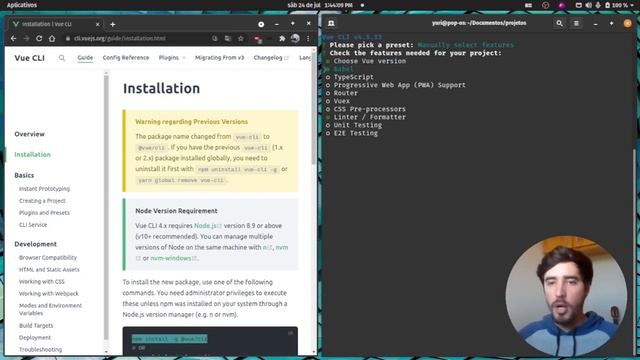Open the browser extensions puzzle icon
The width and height of the screenshot is (640, 360).
[282, 38]
